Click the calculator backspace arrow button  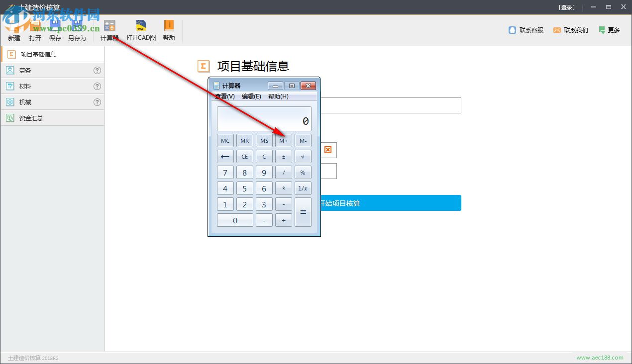point(225,157)
